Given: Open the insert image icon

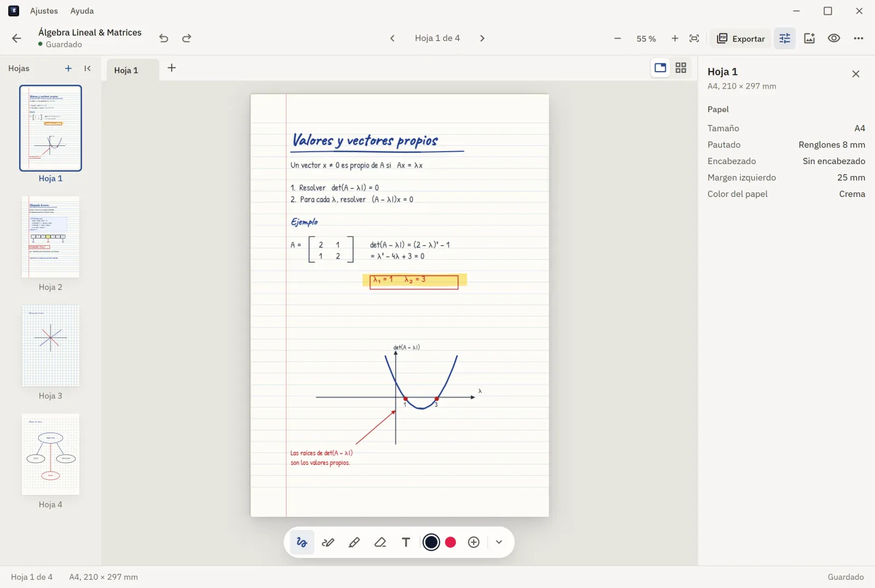Looking at the screenshot, I should (809, 38).
